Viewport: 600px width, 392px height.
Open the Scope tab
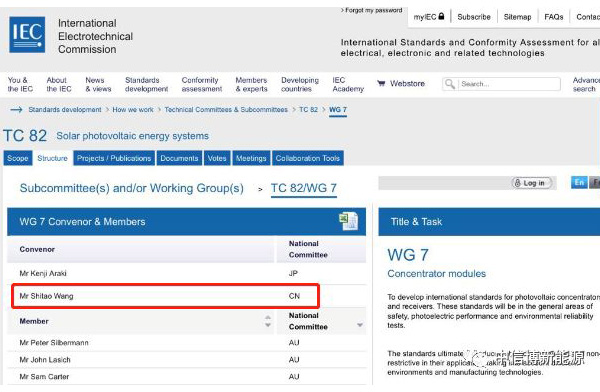18,158
